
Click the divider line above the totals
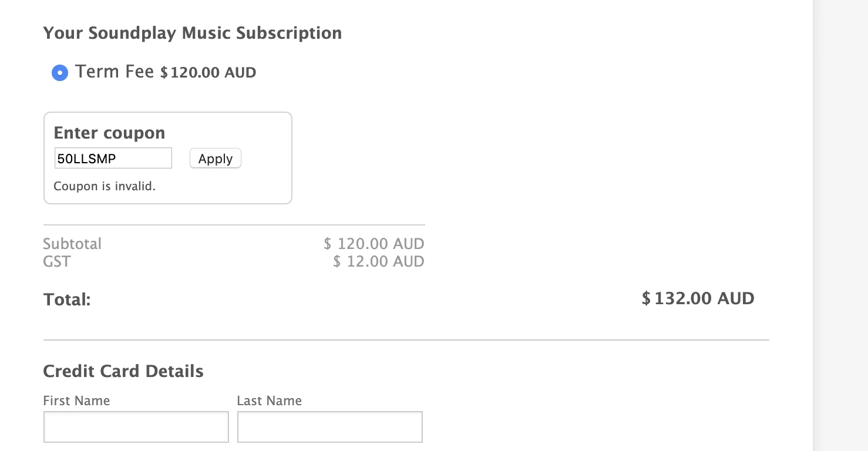234,224
